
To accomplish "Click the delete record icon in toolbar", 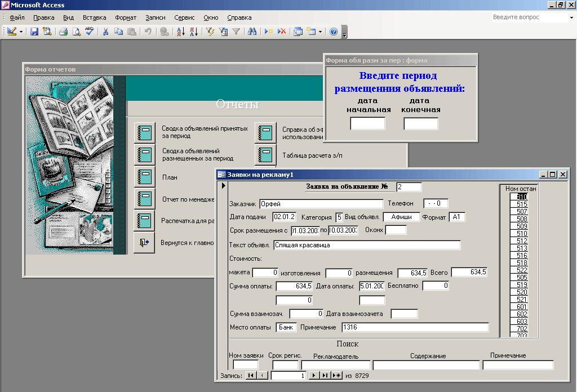I will tap(282, 32).
